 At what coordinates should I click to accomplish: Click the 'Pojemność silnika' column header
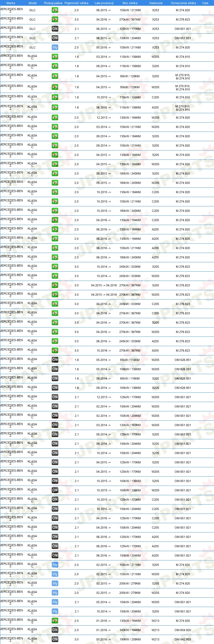click(x=76, y=3)
